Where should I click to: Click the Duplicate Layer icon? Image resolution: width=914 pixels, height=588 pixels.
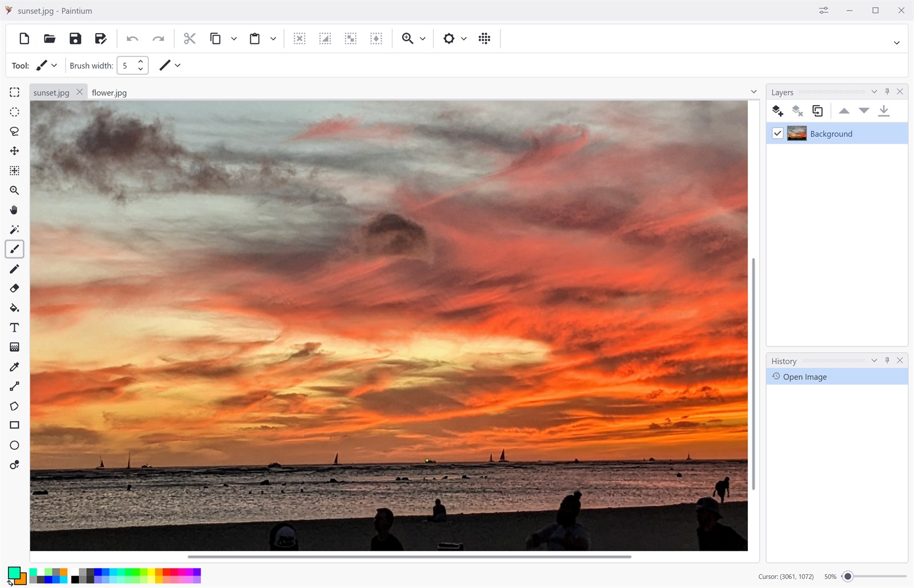(x=817, y=111)
